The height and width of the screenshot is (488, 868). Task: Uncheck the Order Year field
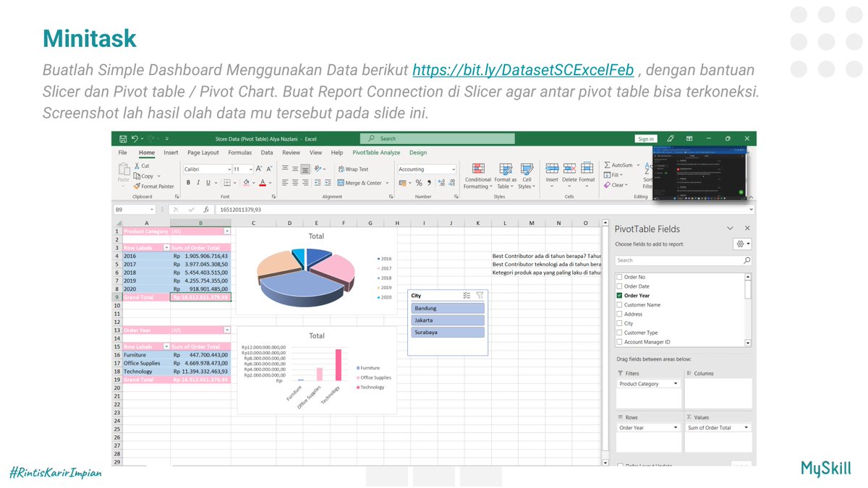tap(619, 296)
